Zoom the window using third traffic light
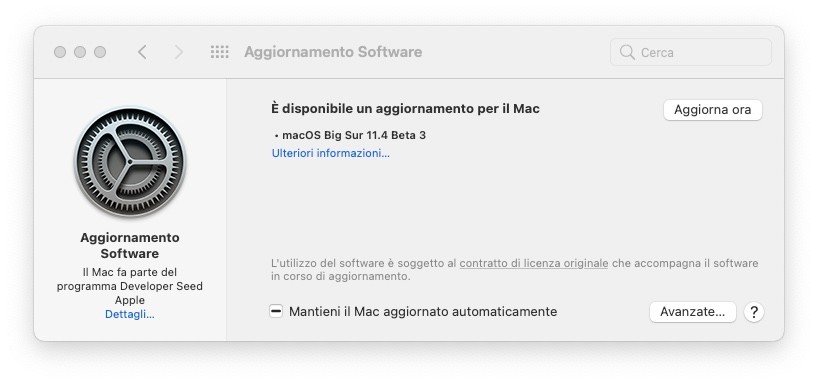Viewport: 818px width, 383px height. point(100,52)
